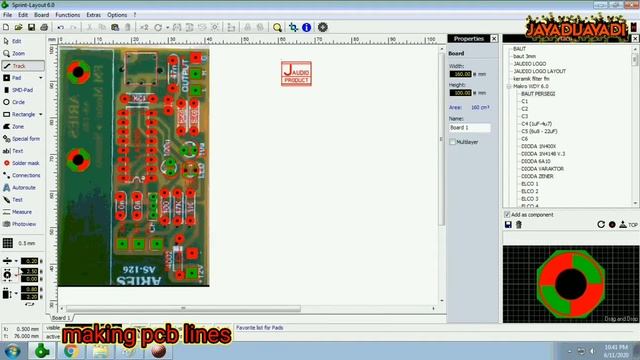The height and width of the screenshot is (360, 640).
Task: Close the Properties panel
Action: 494,39
